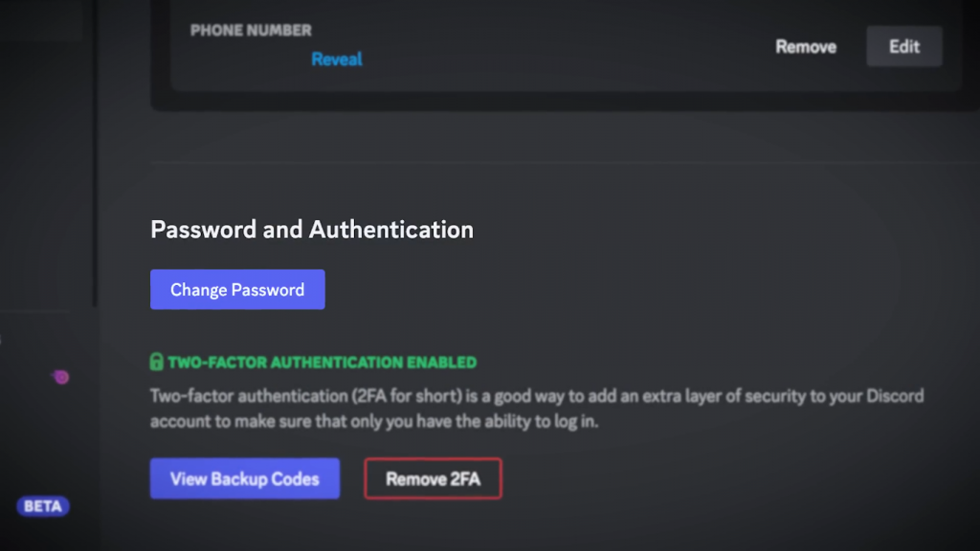Click the PHONE NUMBER field label
Screen dimensions: 980x551
[x=251, y=31]
